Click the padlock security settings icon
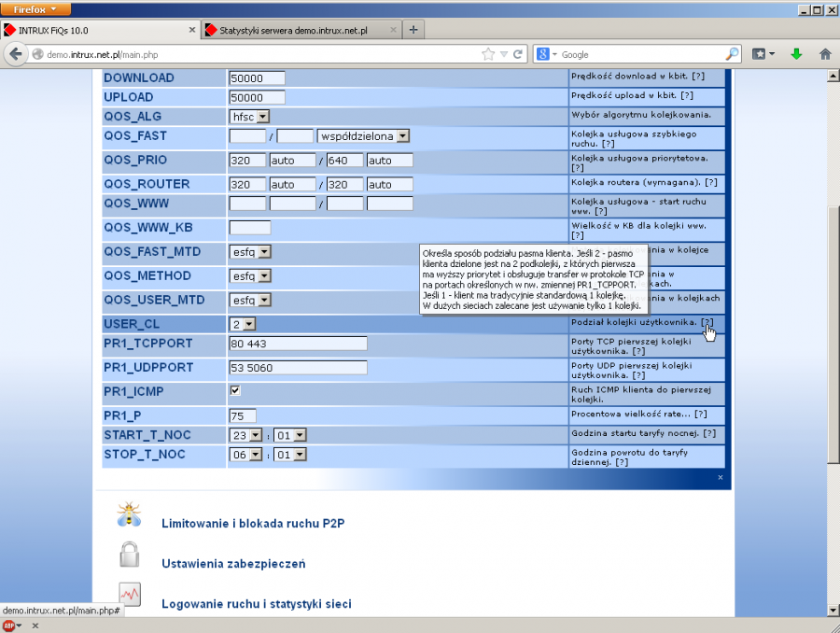 (129, 555)
